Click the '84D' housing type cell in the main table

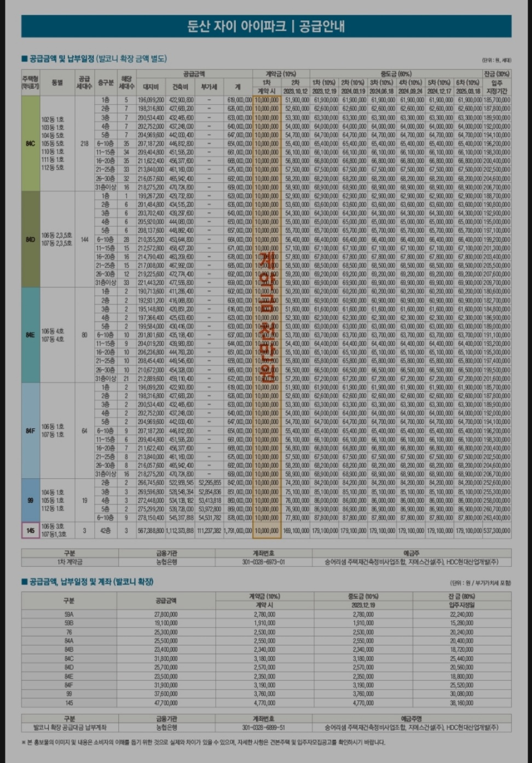click(31, 239)
